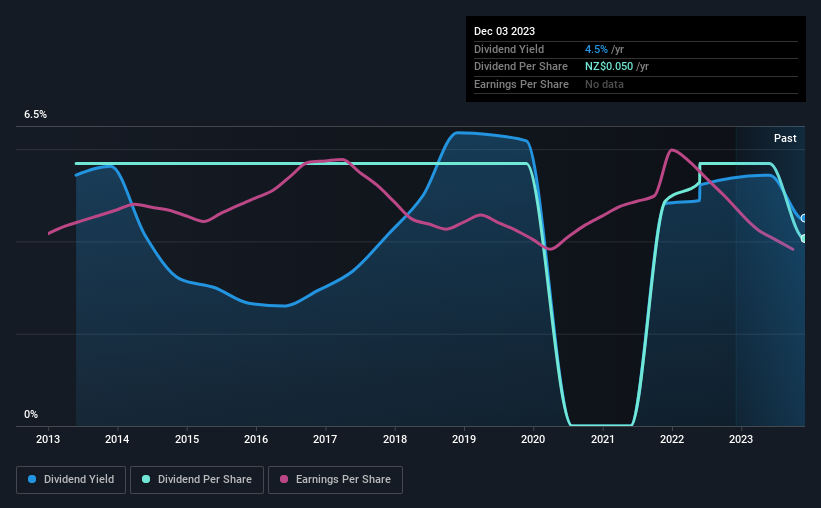Toggle the Dividend Per Share legend button
This screenshot has height=508, width=821.
click(197, 480)
